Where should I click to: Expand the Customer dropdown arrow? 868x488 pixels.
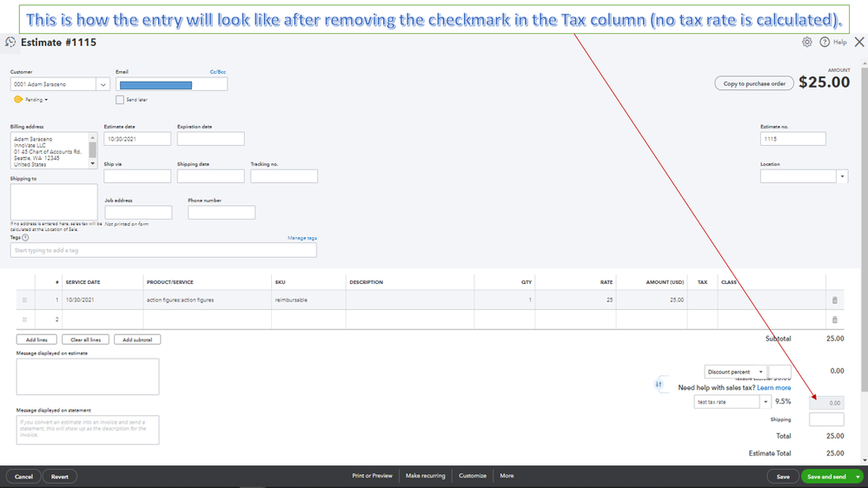click(103, 84)
